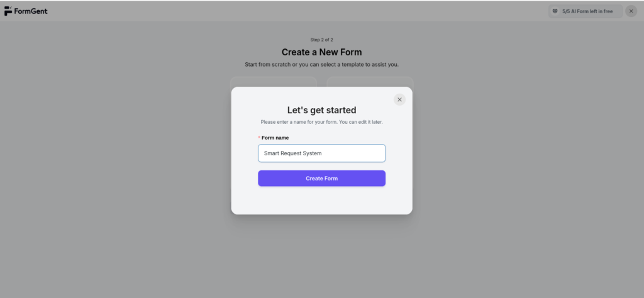
Task: Click the form name instruction text
Action: (321, 122)
